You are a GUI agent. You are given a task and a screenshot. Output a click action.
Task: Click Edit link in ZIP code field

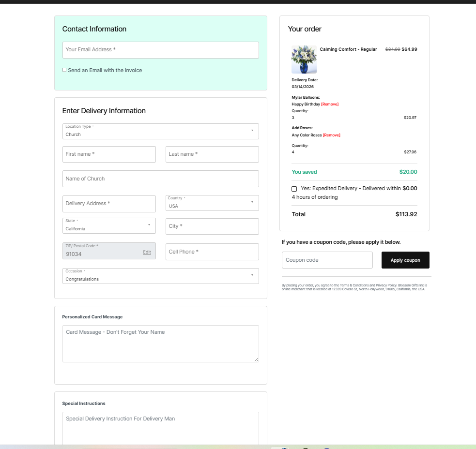point(147,252)
